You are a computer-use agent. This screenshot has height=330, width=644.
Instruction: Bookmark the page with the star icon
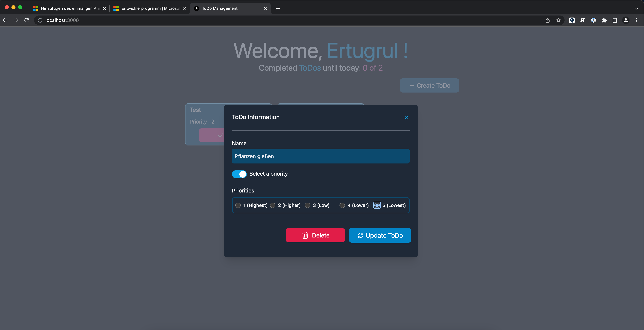coord(558,20)
